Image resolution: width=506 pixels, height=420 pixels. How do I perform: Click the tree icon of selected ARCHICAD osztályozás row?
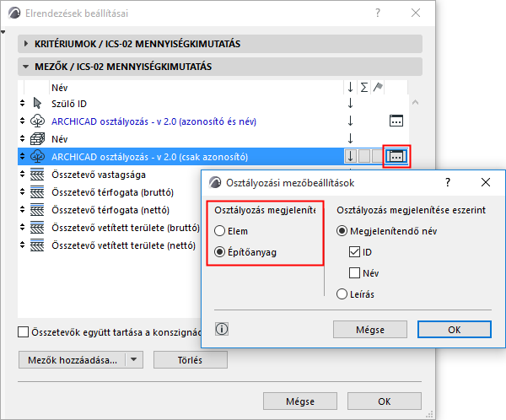pos(37,157)
